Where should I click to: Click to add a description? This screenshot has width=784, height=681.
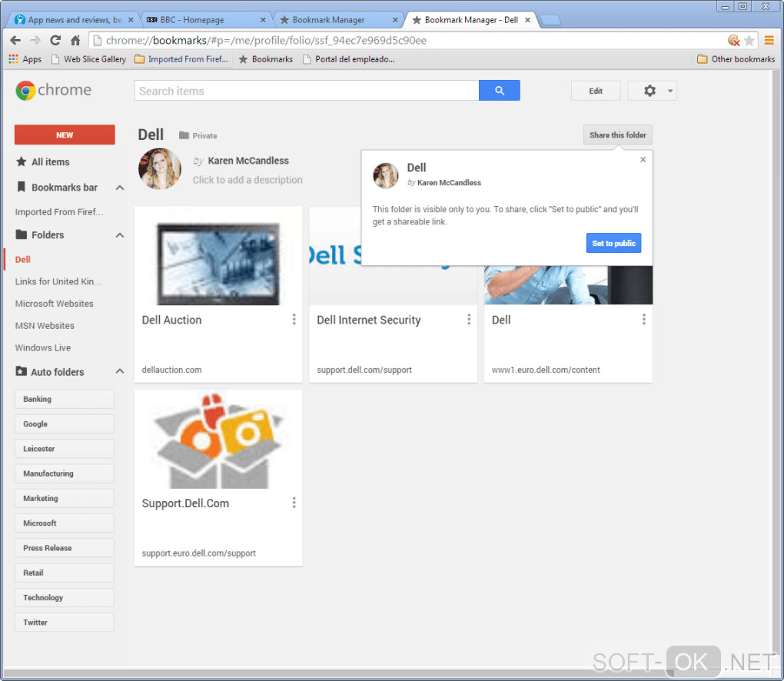[x=247, y=180]
